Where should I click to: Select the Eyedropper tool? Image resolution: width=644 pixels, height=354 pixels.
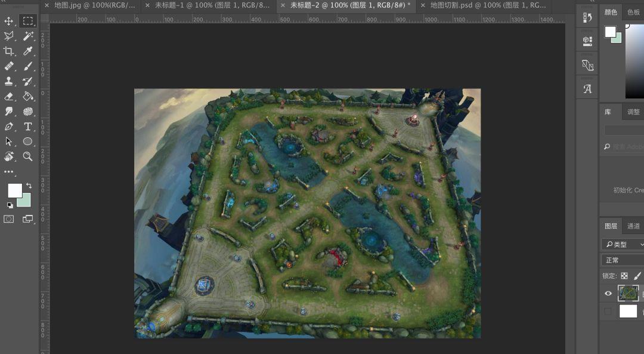click(27, 51)
